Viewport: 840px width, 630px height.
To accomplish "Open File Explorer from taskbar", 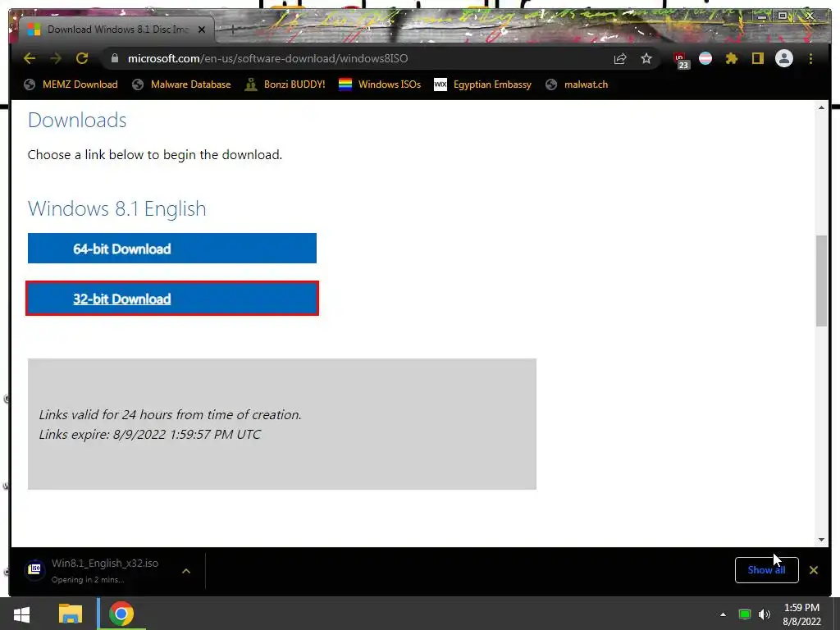I will point(71,614).
